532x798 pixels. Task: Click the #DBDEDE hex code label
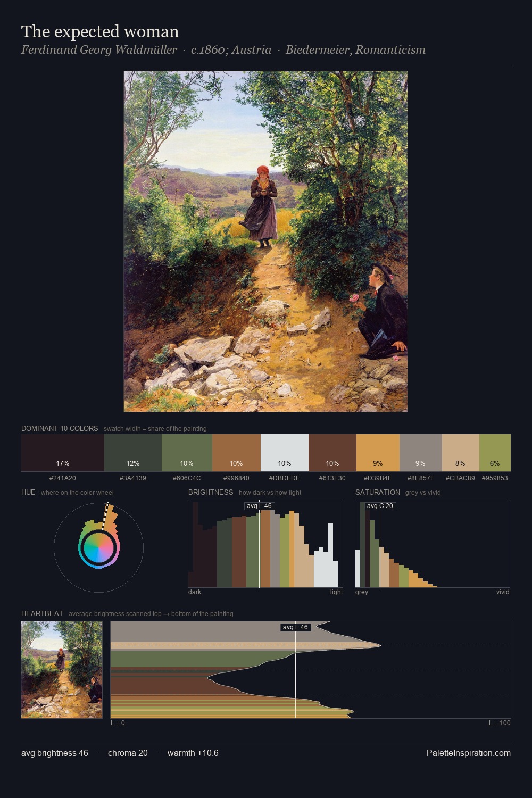coord(285,478)
